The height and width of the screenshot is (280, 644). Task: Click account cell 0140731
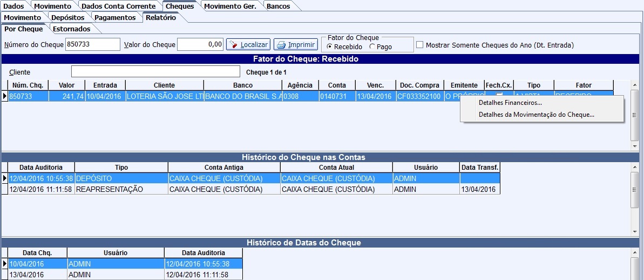[x=337, y=96]
